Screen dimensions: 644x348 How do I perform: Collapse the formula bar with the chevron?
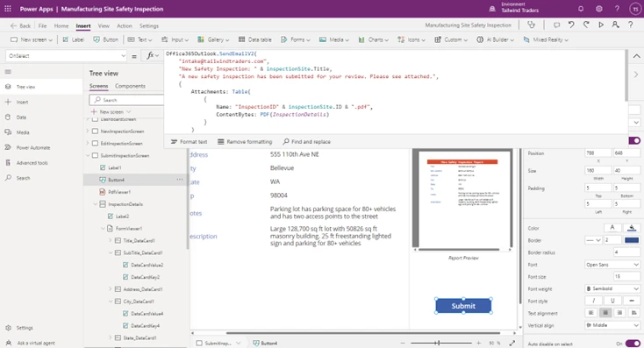[636, 56]
